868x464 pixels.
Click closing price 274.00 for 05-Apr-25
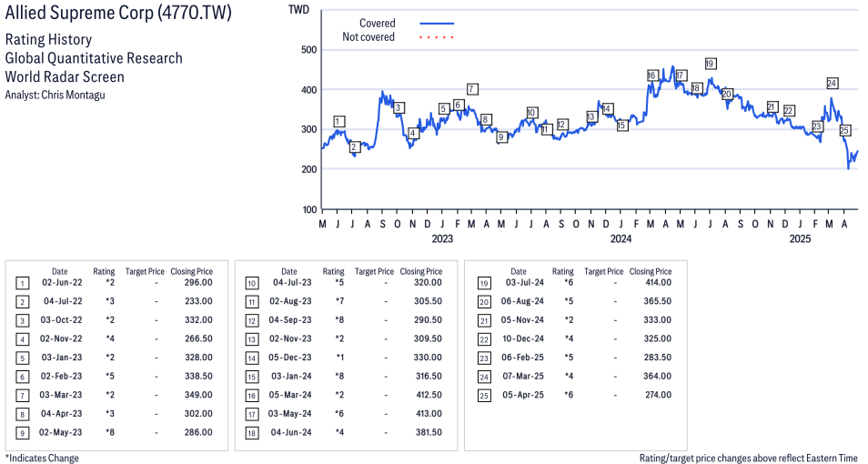658,395
